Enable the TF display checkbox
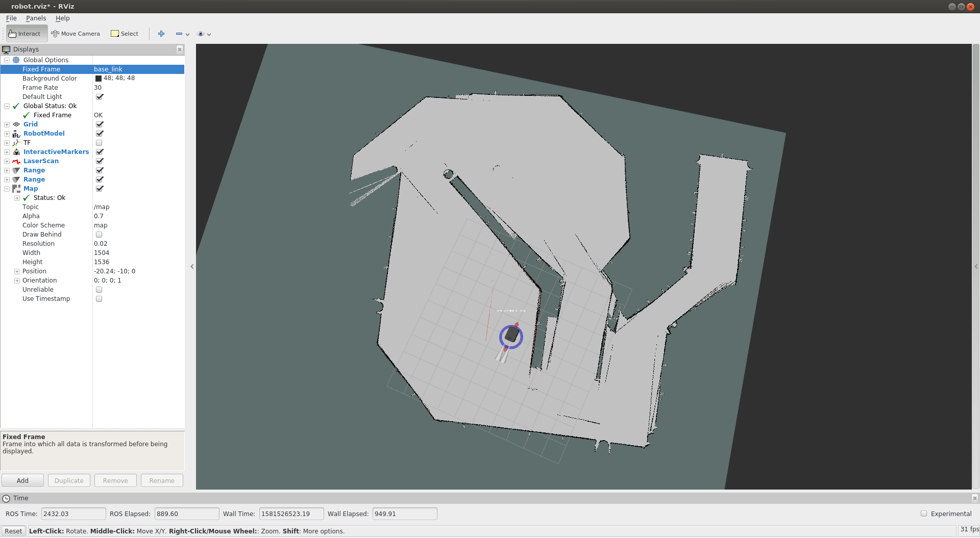Viewport: 980px width, 538px height. (99, 143)
